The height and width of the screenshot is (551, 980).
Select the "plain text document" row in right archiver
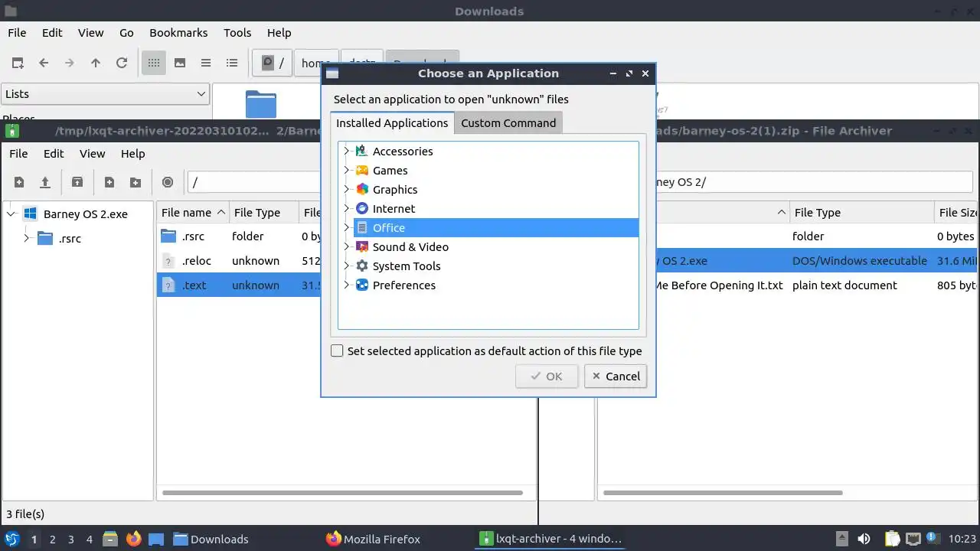tap(789, 285)
